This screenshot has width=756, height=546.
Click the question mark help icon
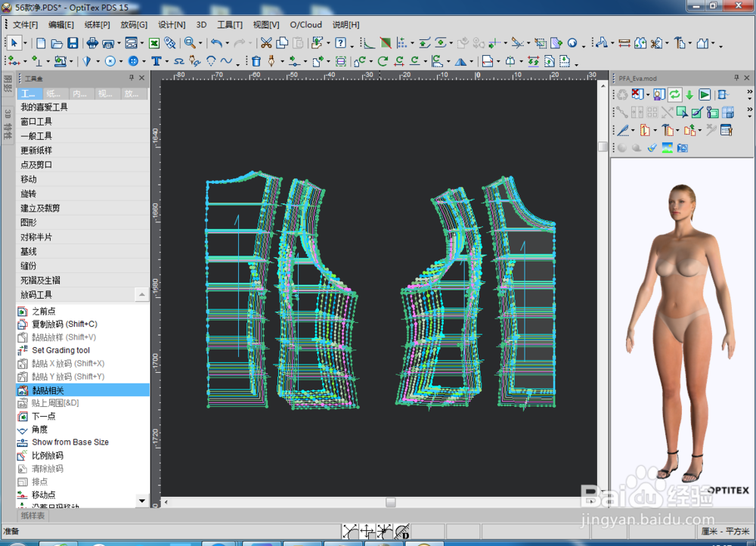coord(340,43)
